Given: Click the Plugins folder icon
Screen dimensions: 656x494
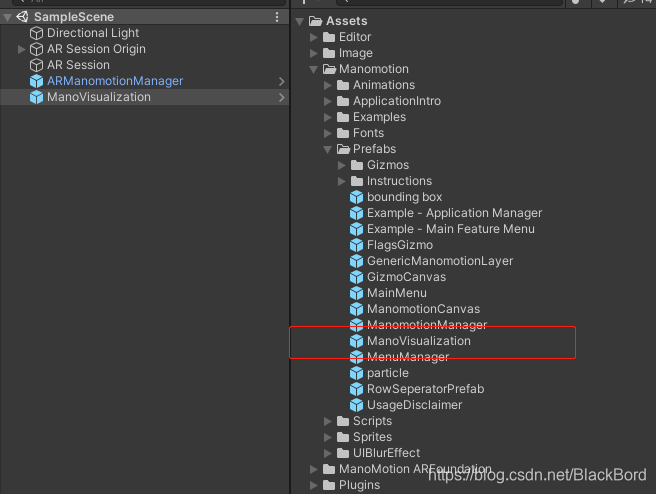Looking at the screenshot, I should coord(329,485).
